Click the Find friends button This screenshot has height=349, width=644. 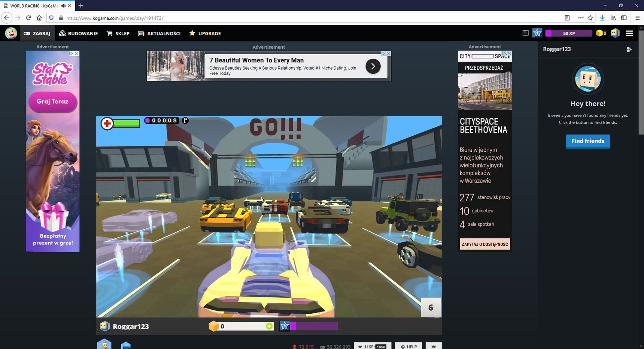coord(588,141)
